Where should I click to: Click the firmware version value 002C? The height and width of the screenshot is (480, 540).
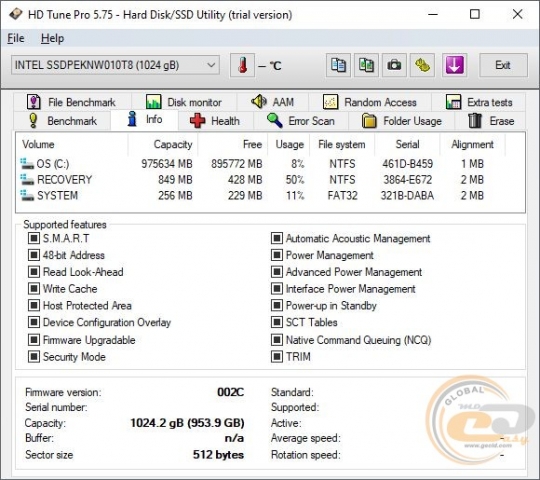tap(230, 392)
